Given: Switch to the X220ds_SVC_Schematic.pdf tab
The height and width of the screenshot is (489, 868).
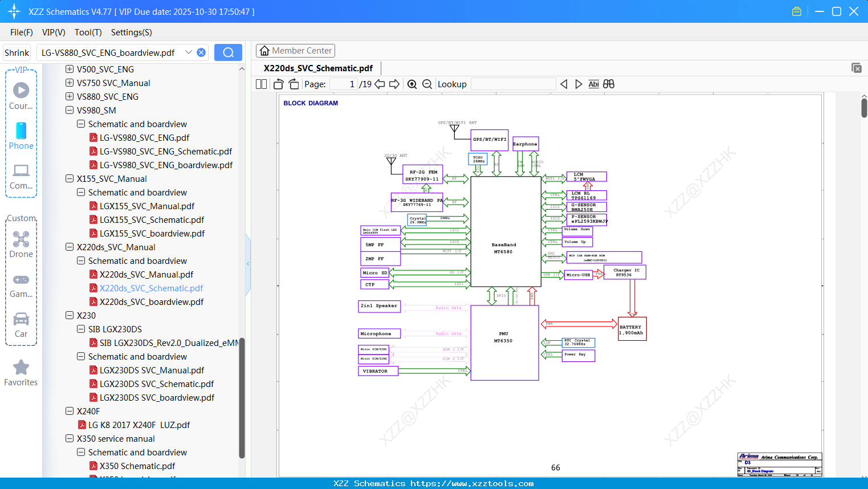Looking at the screenshot, I should point(319,68).
